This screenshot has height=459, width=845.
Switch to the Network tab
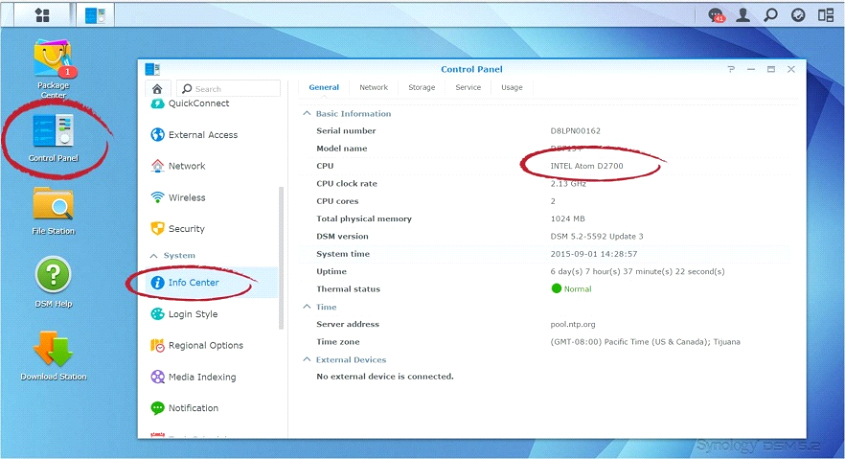click(373, 87)
